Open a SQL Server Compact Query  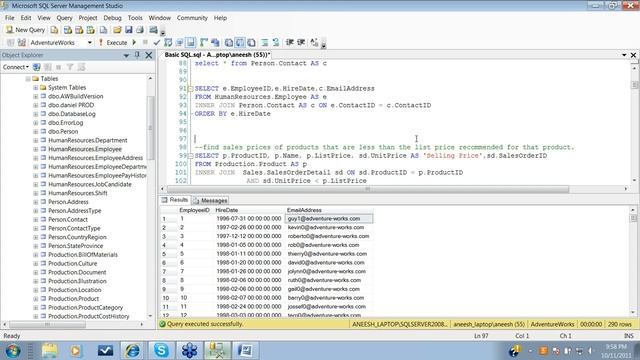tap(103, 30)
